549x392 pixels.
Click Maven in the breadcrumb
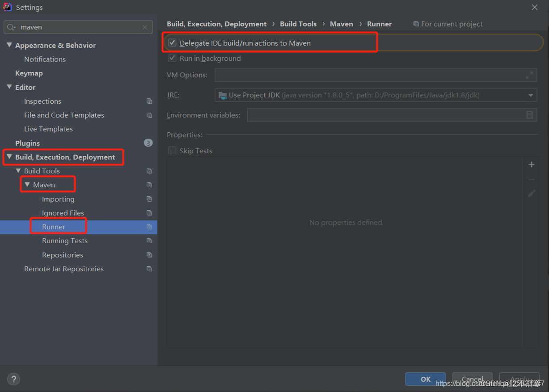pos(342,24)
